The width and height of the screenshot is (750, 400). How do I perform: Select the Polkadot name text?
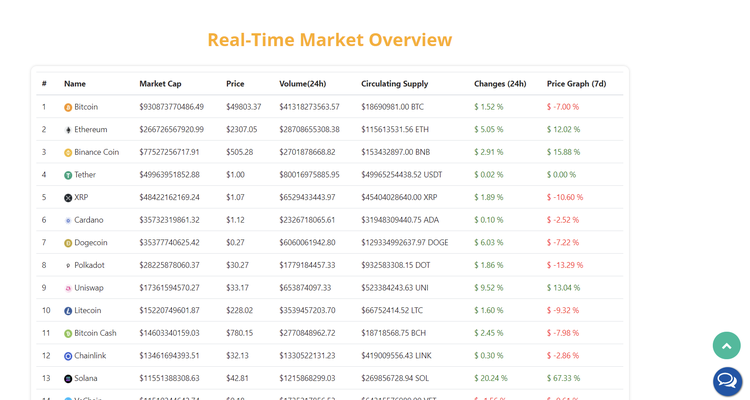(89, 265)
